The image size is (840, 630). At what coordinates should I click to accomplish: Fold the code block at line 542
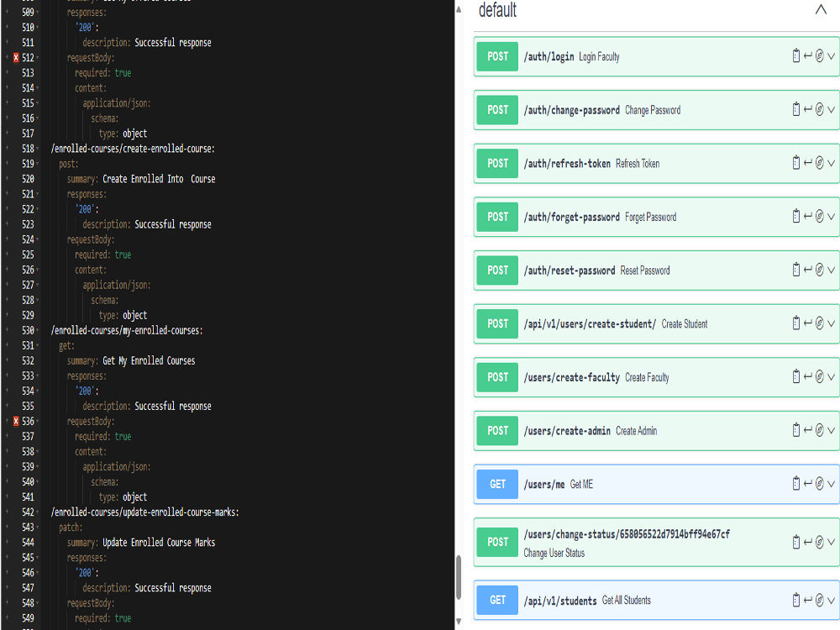pyautogui.click(x=38, y=512)
